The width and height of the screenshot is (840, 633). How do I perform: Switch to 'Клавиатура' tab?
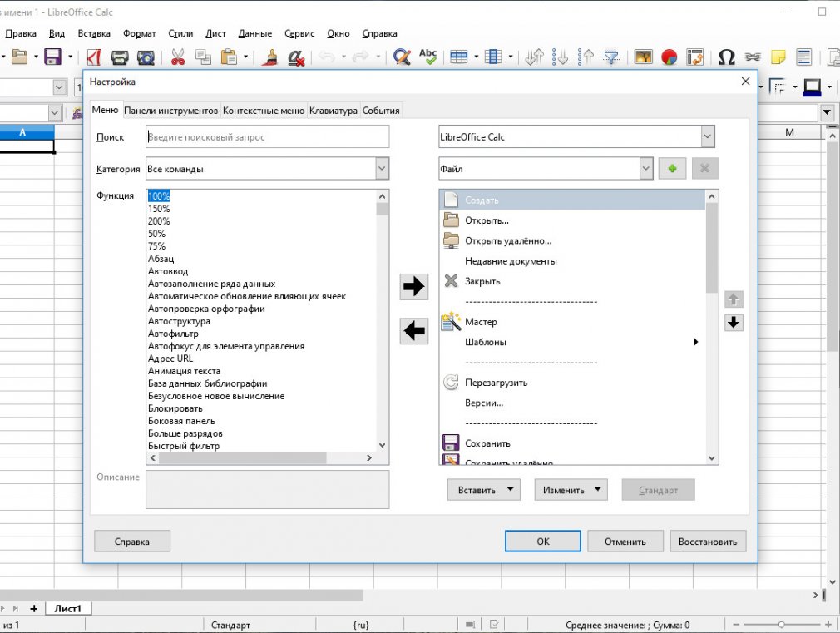click(334, 111)
